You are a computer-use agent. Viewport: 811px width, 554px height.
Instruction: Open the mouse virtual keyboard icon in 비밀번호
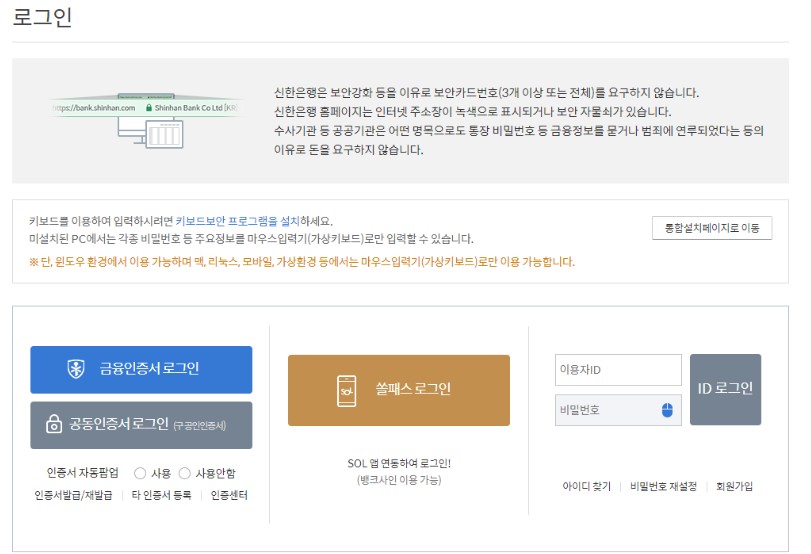tap(667, 410)
